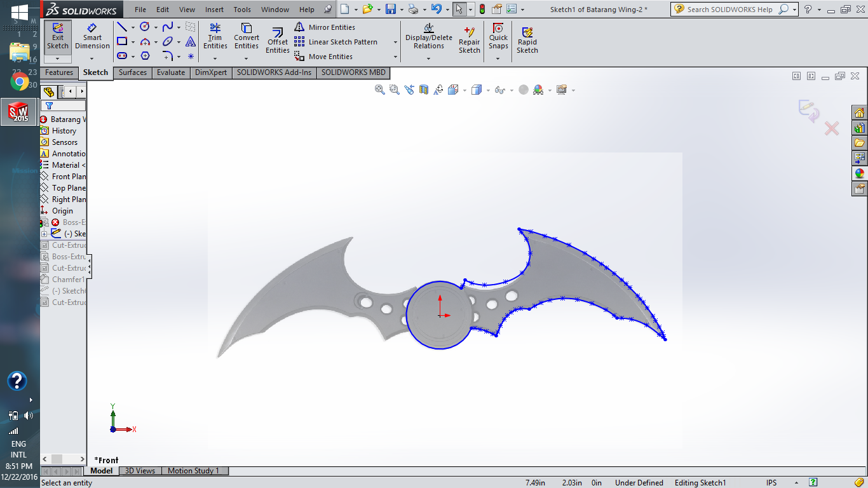868x488 pixels.
Task: Click the Repair Sketch tool
Action: pyautogui.click(x=470, y=41)
